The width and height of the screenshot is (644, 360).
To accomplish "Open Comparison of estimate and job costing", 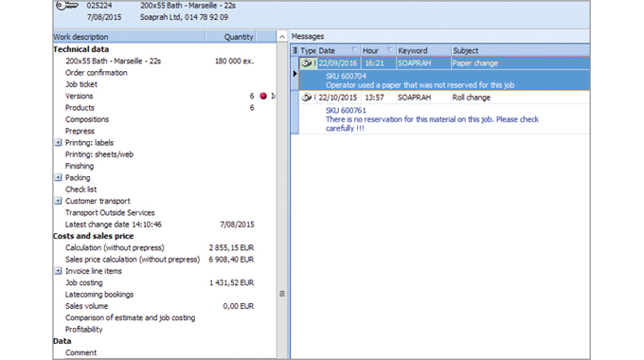I will pos(130,317).
